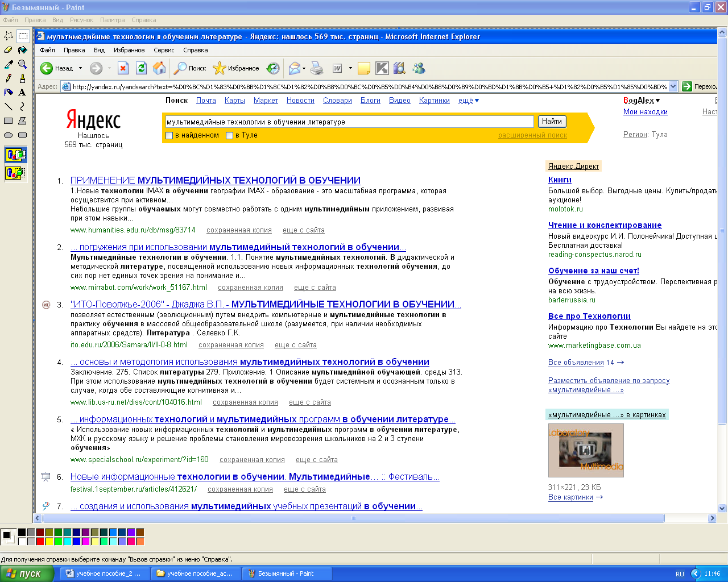Open Paint's Справка menu
This screenshot has height=582, width=728.
pos(144,20)
